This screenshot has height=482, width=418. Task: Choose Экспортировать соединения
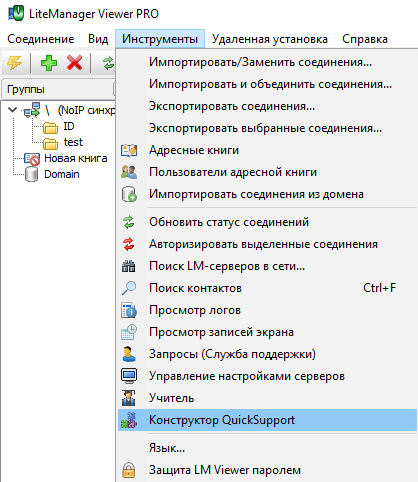267,106
